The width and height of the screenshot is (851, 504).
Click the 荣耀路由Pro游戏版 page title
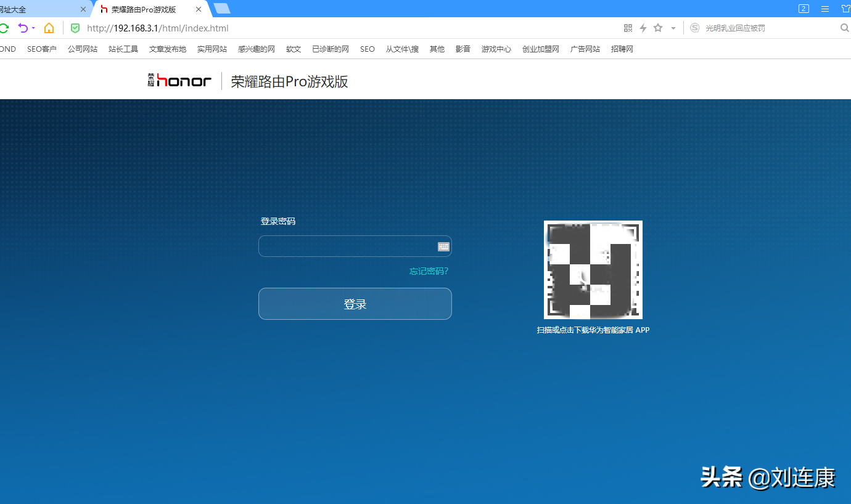point(290,81)
